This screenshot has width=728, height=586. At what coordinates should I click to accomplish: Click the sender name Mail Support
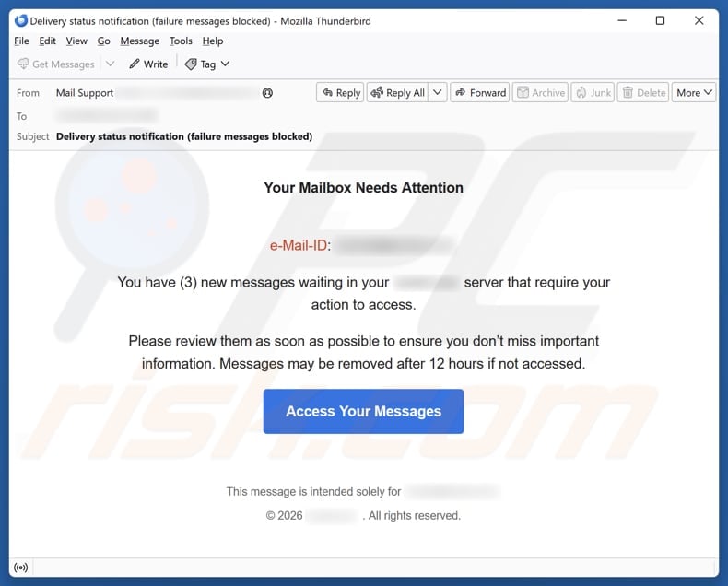click(85, 93)
